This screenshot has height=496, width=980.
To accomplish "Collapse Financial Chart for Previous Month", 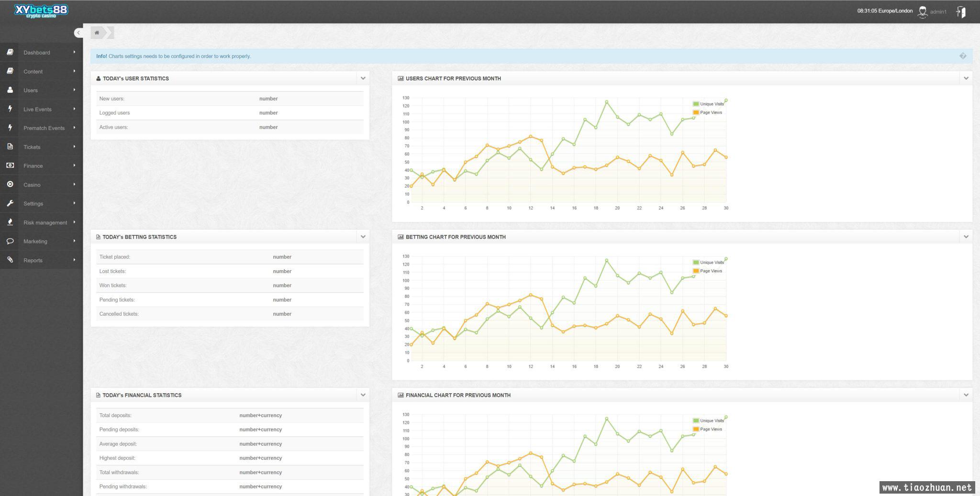I will click(x=966, y=395).
